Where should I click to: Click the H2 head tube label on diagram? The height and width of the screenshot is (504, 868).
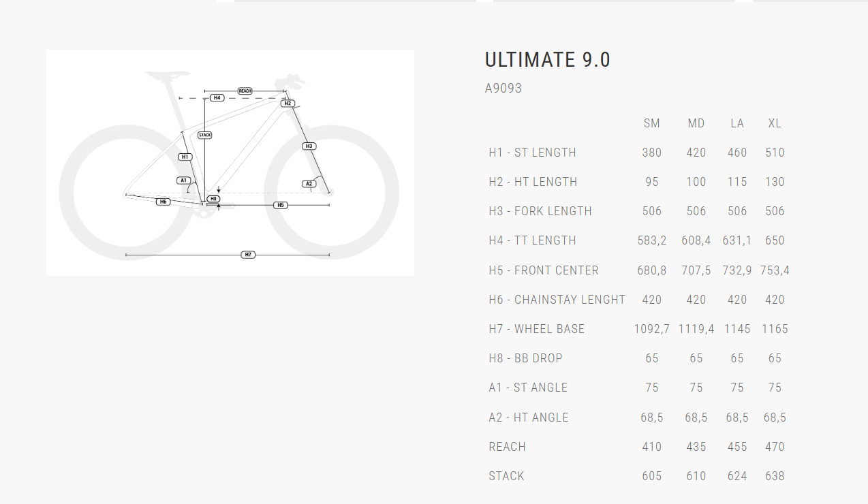[x=288, y=104]
